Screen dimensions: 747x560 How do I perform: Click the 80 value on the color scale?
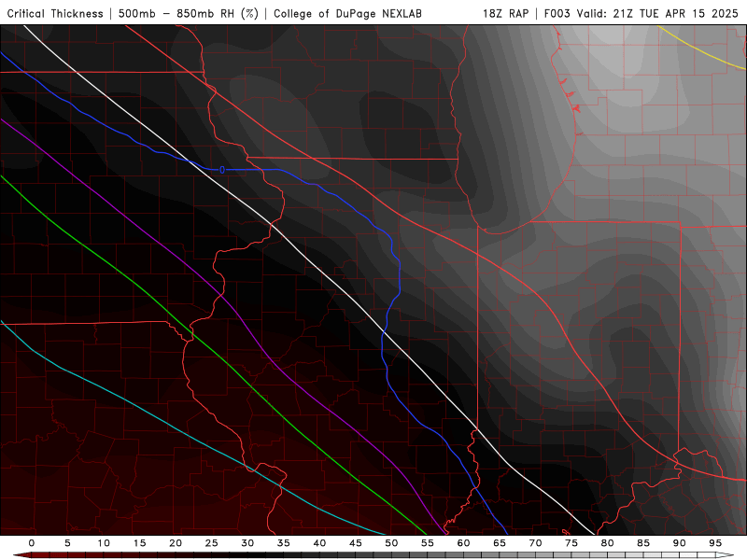[608, 543]
